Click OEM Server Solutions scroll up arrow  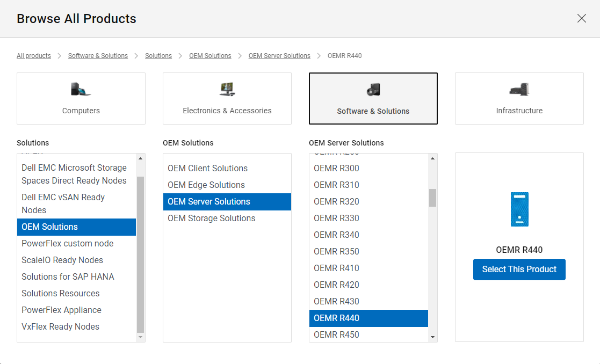pyautogui.click(x=432, y=158)
